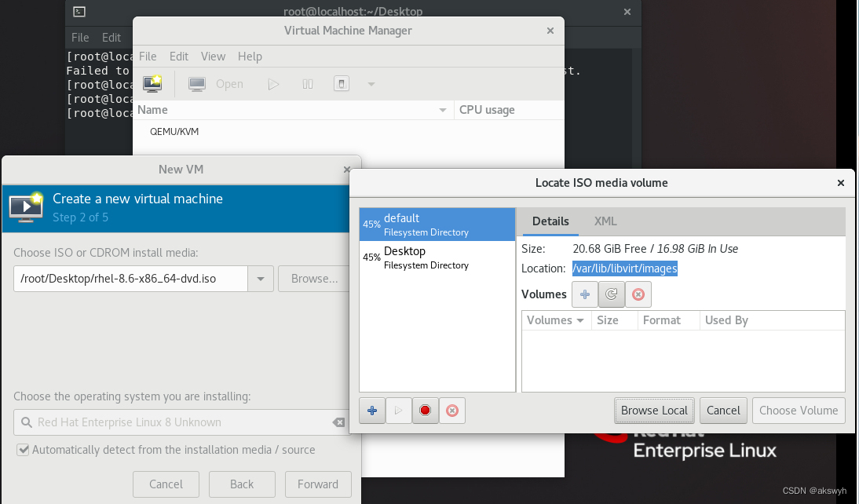Viewport: 859px width, 504px height.
Task: Open the shutdown options dropdown arrow
Action: pyautogui.click(x=371, y=84)
